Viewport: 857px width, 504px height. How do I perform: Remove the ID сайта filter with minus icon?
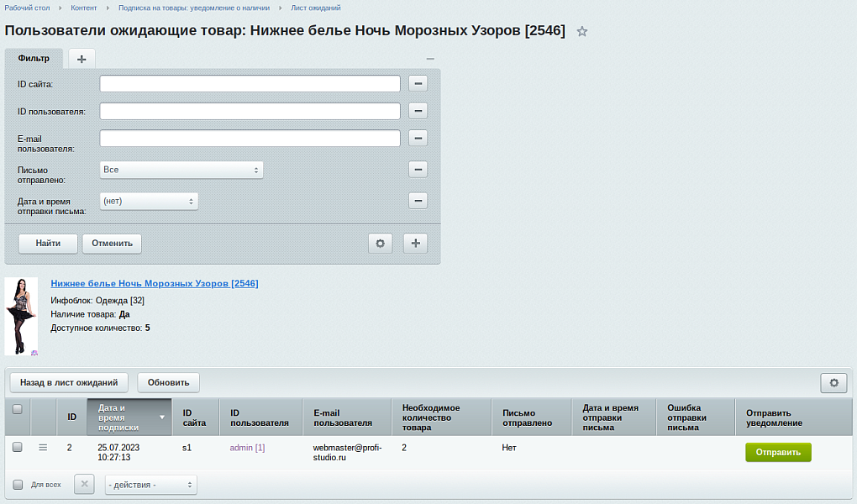[x=418, y=83]
